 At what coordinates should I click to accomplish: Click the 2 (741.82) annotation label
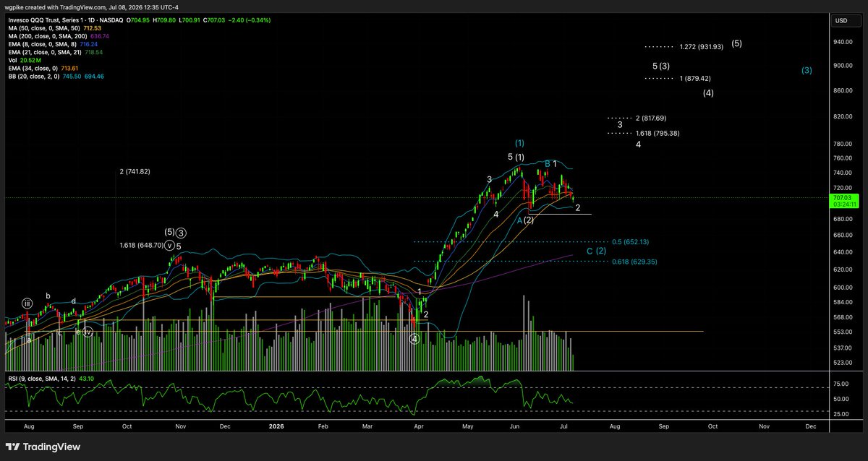pyautogui.click(x=135, y=172)
